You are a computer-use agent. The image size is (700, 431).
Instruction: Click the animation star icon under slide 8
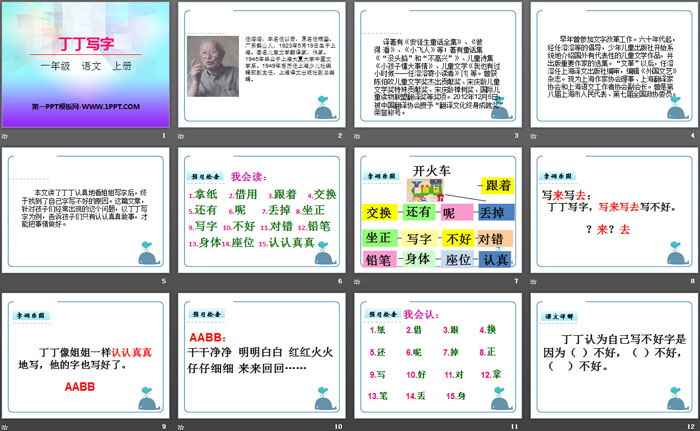[x=533, y=281]
